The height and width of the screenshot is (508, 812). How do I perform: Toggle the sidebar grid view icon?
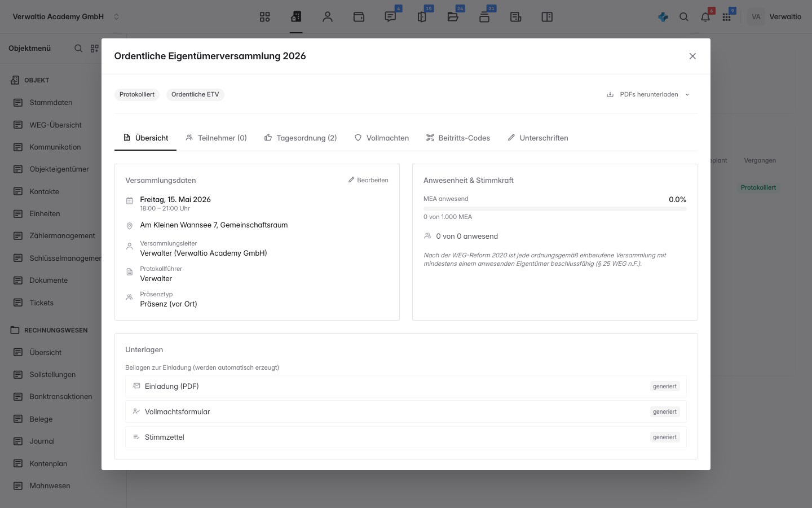[x=95, y=49]
